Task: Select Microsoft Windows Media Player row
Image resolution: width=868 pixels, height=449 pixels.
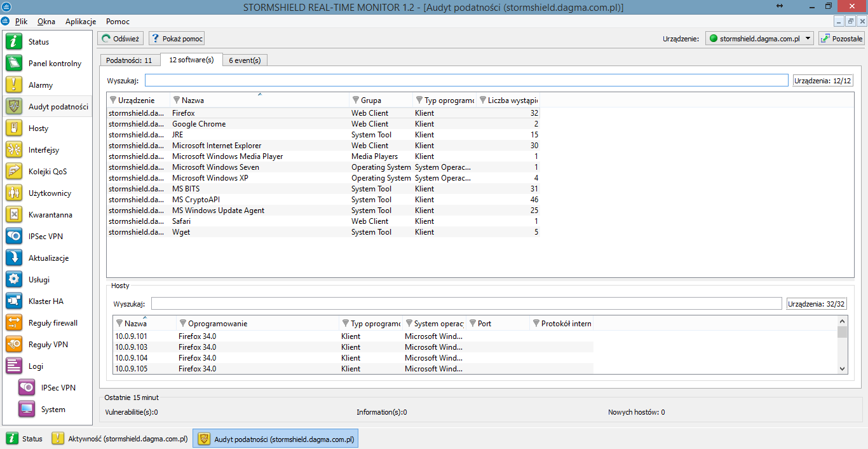Action: pyautogui.click(x=323, y=156)
